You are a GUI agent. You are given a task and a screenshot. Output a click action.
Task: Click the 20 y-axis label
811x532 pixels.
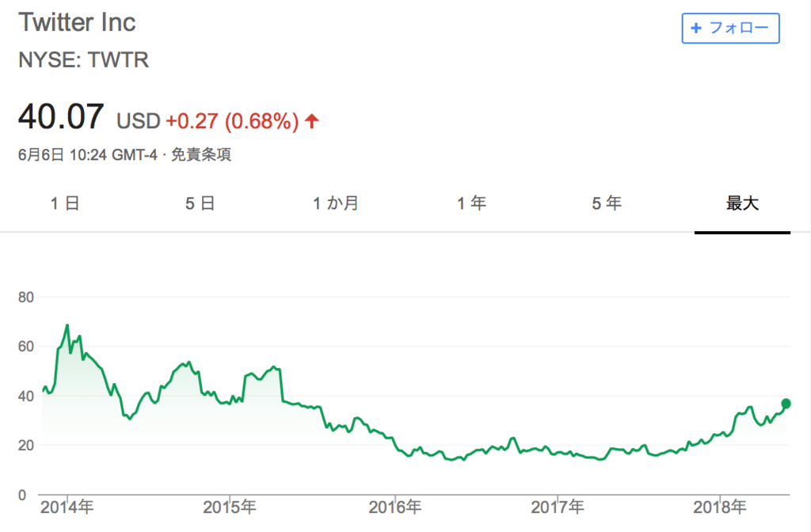(x=26, y=445)
